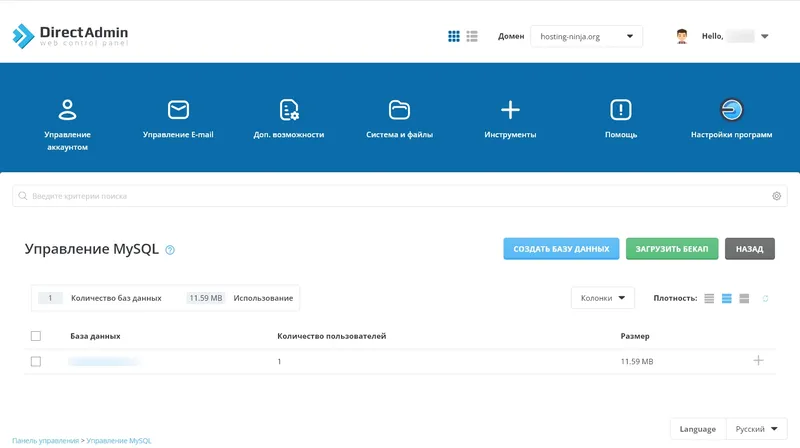Viewport: 800px width, 448px height.
Task: Sort by Количество пользователей column header
Action: coord(332,336)
